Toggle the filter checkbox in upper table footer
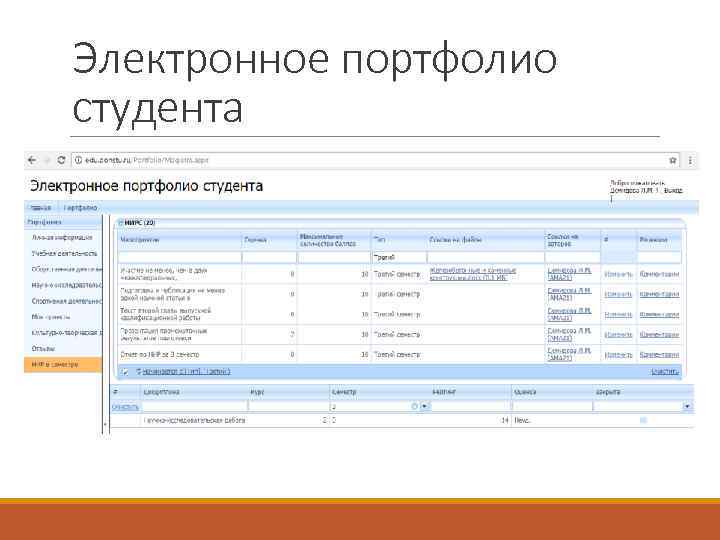 [124, 371]
